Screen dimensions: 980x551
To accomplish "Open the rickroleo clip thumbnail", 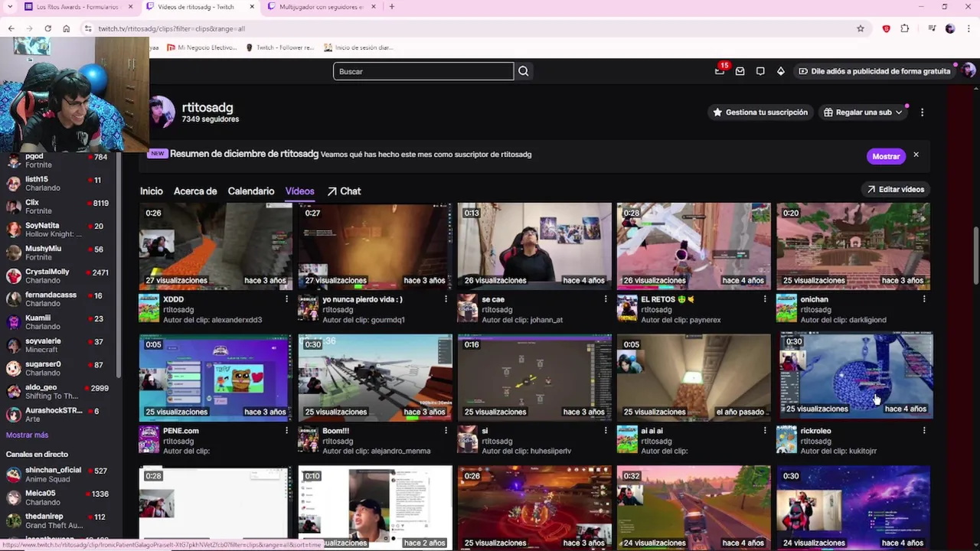I will [856, 374].
